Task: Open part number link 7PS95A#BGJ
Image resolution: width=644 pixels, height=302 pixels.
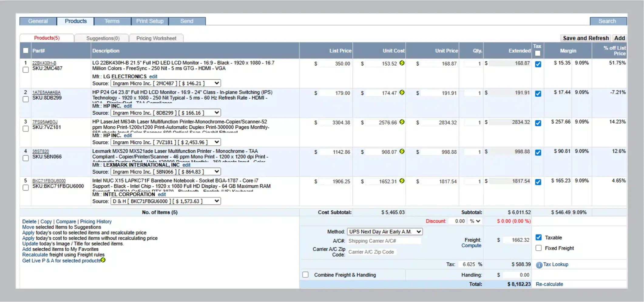Action: tap(45, 122)
